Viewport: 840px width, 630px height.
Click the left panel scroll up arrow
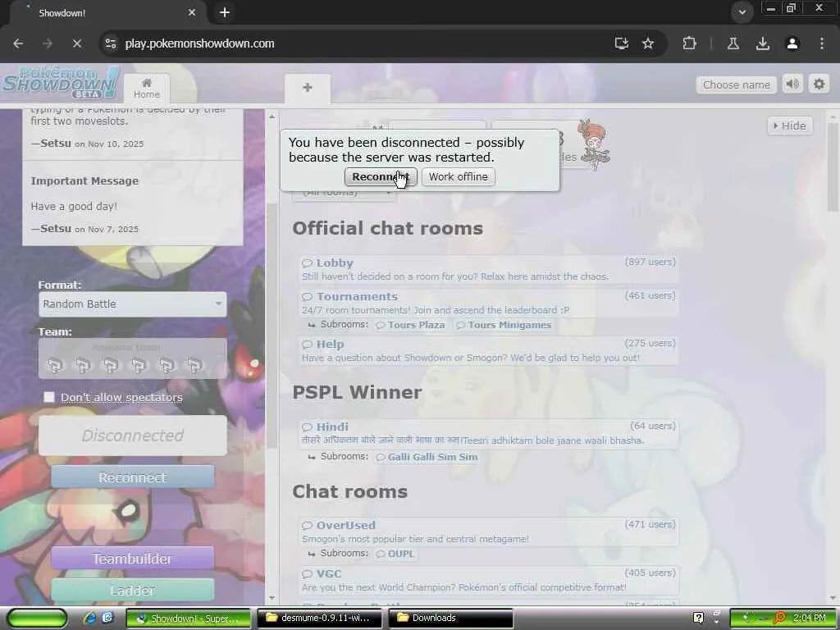click(272, 116)
